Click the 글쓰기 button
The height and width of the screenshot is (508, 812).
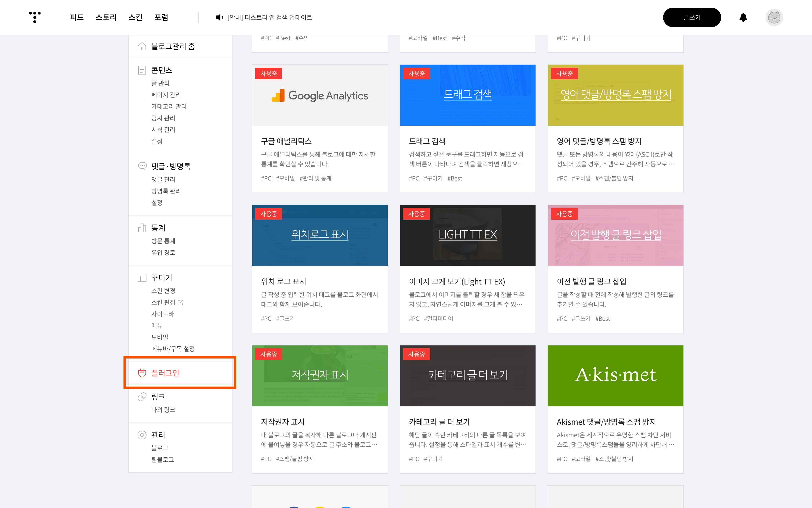point(692,17)
